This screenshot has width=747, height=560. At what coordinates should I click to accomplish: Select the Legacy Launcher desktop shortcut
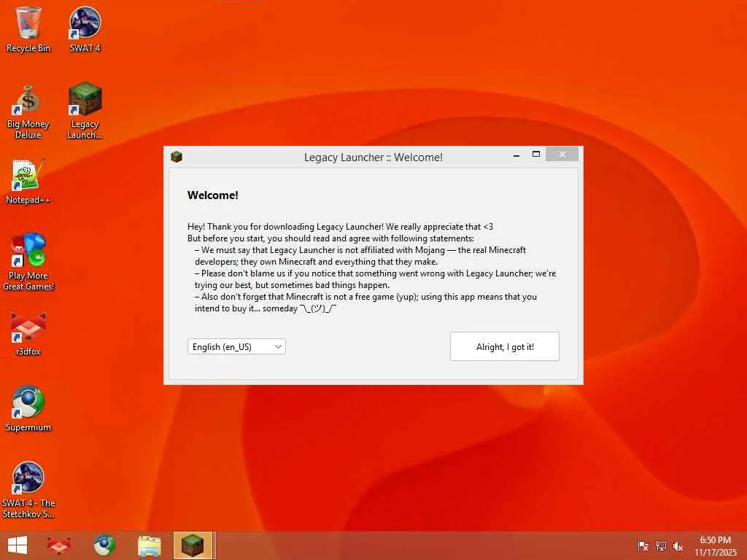tap(85, 111)
